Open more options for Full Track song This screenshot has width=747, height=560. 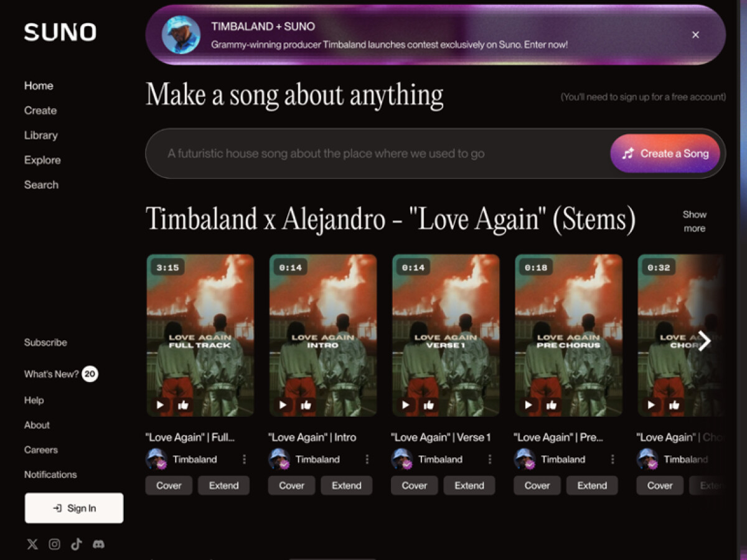[x=244, y=459]
